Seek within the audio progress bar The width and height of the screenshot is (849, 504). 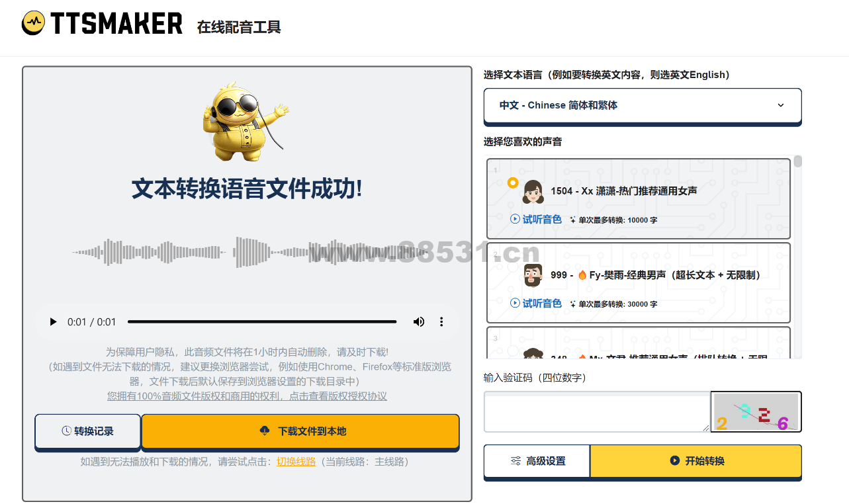click(x=262, y=322)
